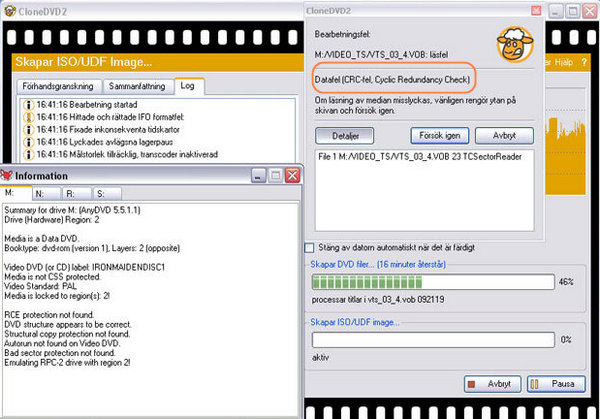Open the Förhandsgranskning tab

(x=58, y=86)
